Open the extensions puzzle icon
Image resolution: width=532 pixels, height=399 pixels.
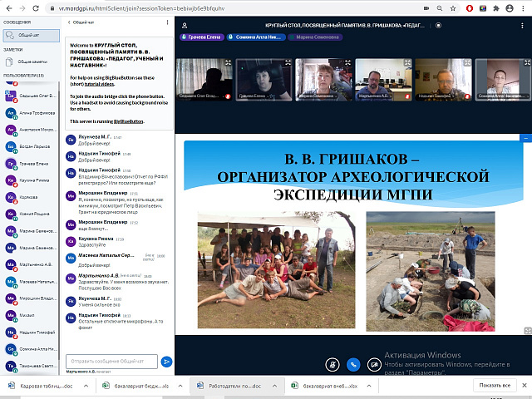496,8
